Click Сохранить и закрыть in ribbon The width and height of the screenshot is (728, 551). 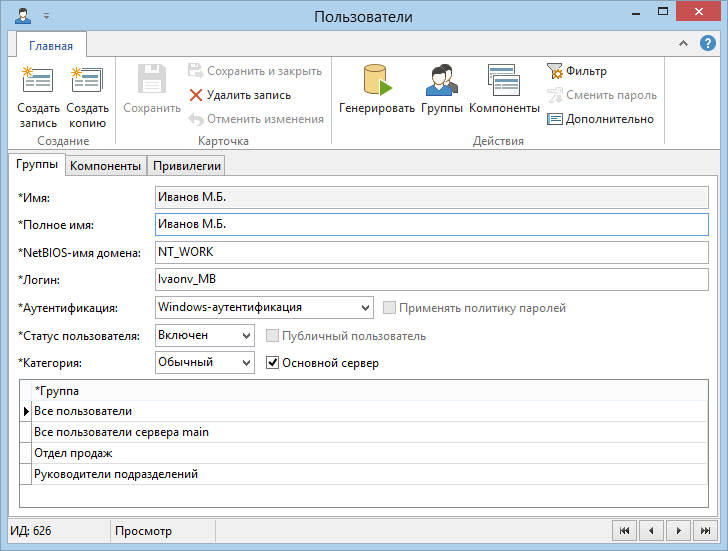tap(255, 71)
